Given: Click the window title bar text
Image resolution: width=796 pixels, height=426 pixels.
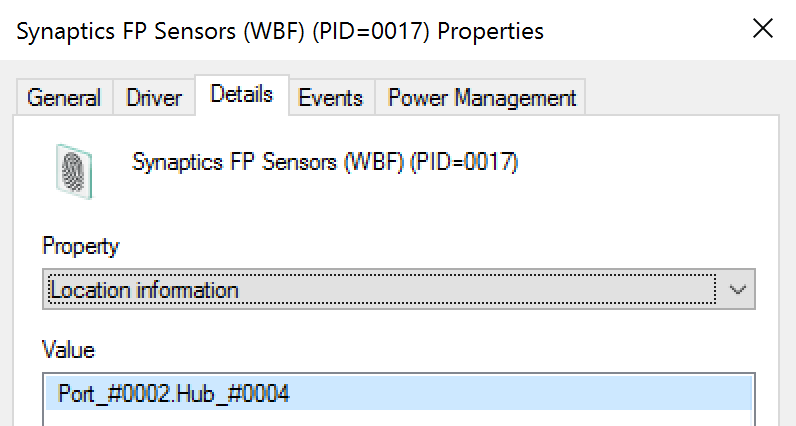Looking at the screenshot, I should pyautogui.click(x=280, y=31).
